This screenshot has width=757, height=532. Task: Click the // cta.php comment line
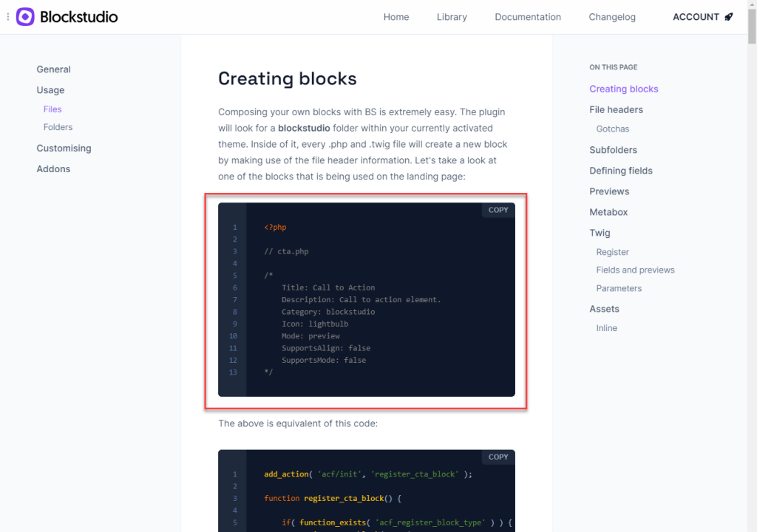[x=286, y=251]
